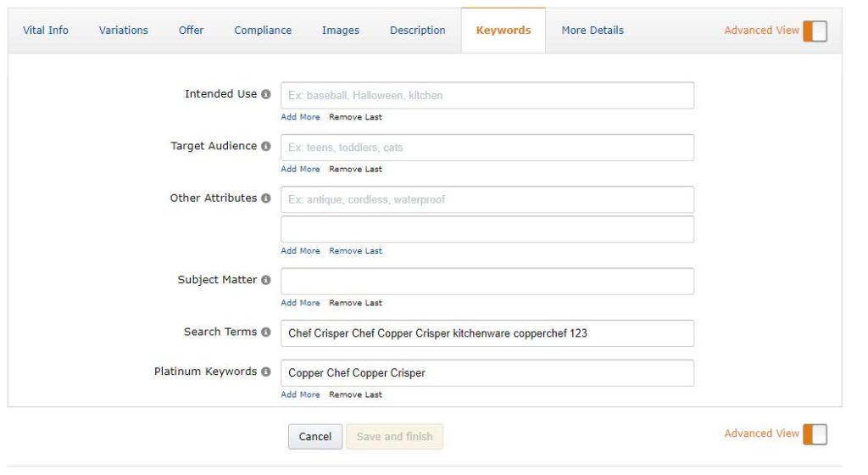Click info icon next to Target Audience
This screenshot has width=868, height=475.
click(x=265, y=146)
